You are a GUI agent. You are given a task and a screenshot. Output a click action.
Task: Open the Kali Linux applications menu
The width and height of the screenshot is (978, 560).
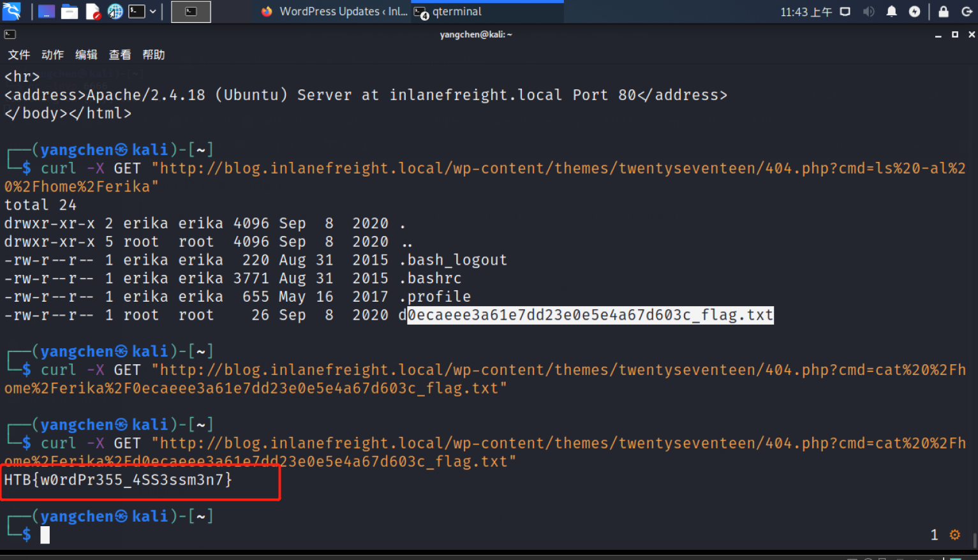[x=11, y=11]
